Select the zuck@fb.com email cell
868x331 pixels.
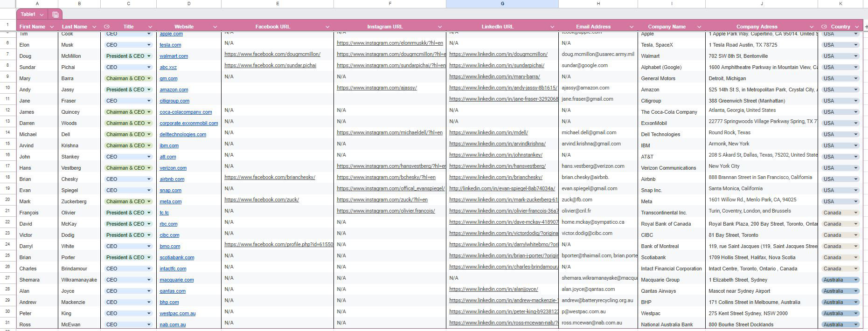[598, 200]
